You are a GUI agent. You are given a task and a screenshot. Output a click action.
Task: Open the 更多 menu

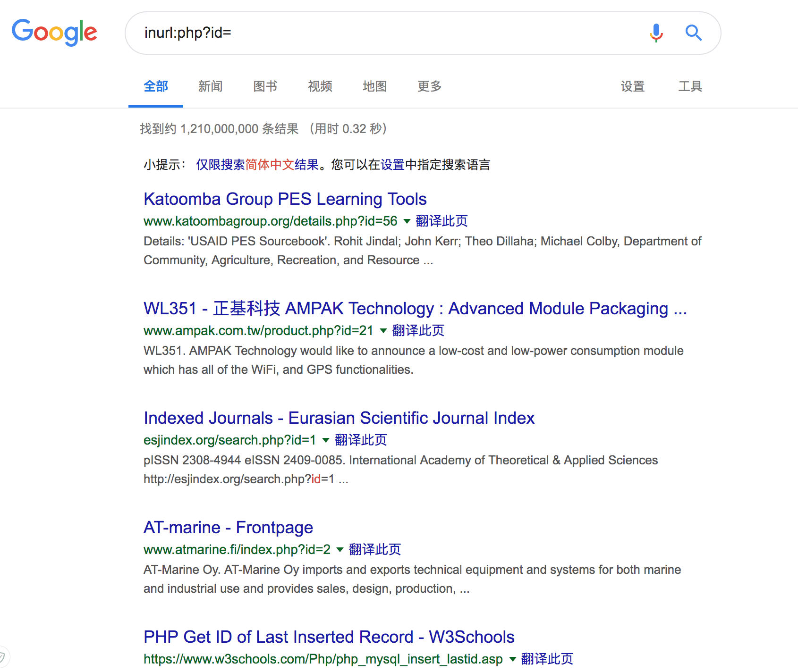point(430,86)
